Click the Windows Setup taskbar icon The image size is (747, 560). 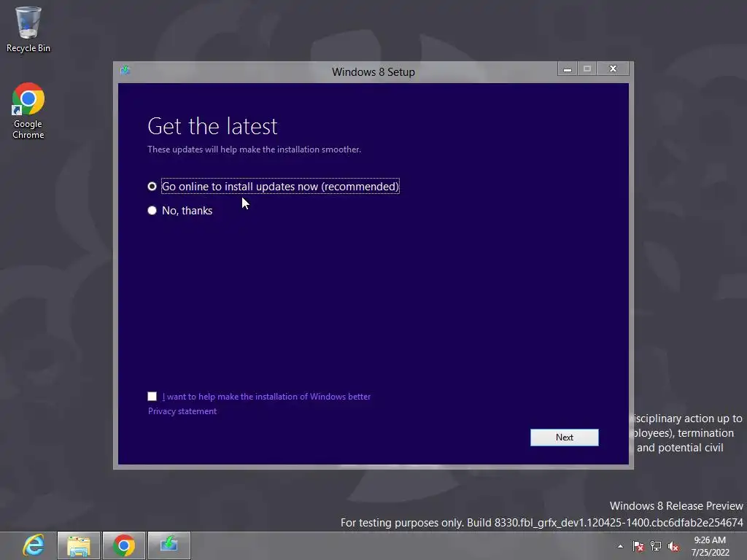(169, 545)
